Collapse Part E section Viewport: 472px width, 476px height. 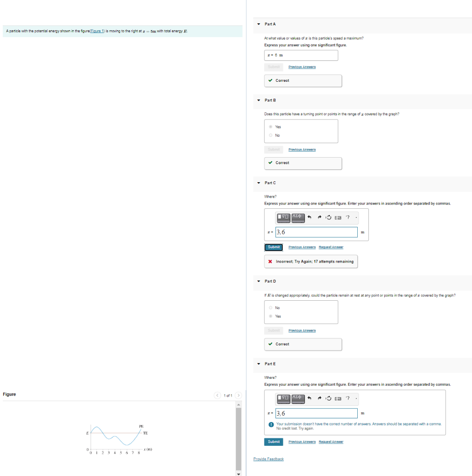259,364
